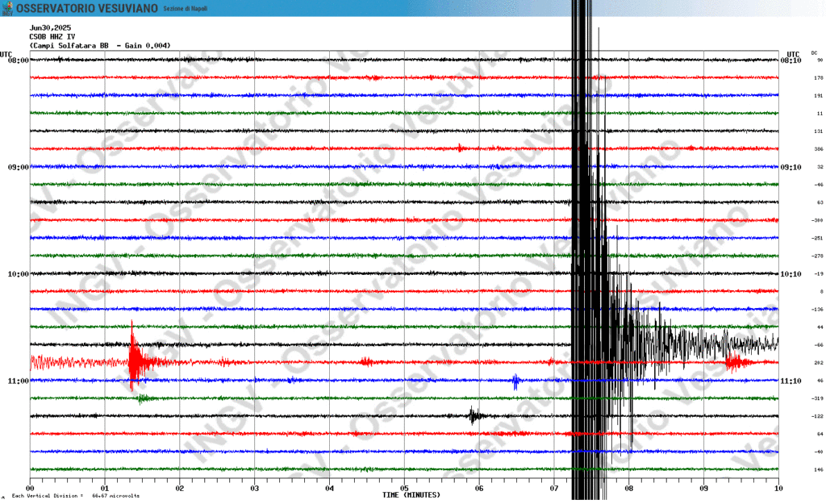Select the DC value -319

coord(817,398)
